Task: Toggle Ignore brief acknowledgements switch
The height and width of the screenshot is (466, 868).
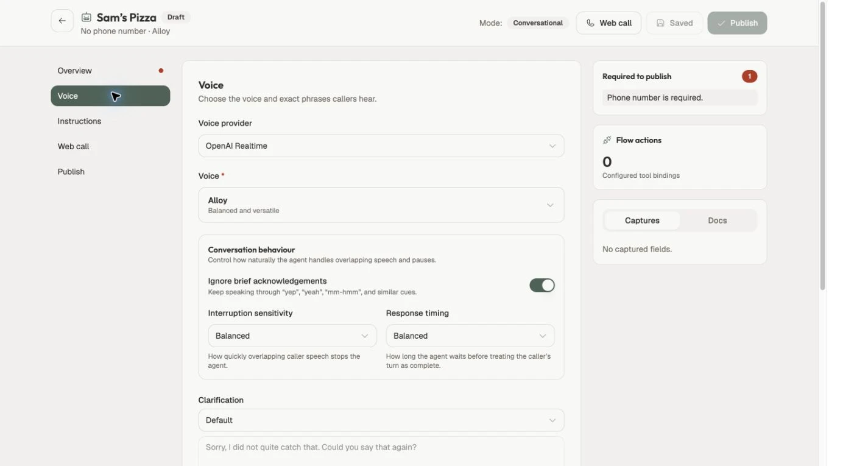Action: click(542, 285)
